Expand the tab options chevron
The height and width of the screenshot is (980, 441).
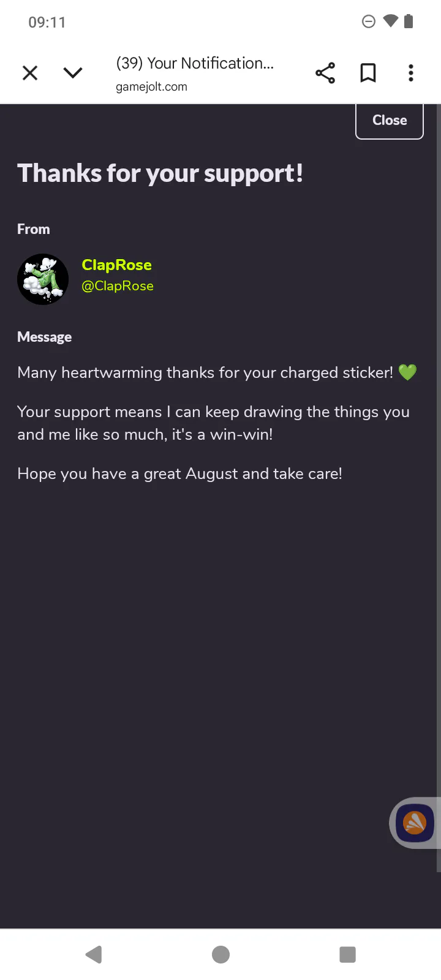tap(73, 73)
